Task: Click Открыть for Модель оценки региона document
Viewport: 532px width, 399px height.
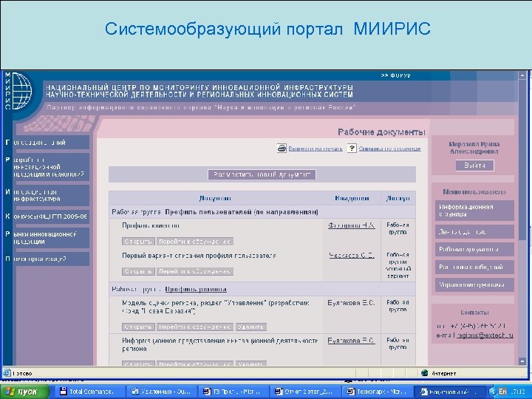Action: coord(138,327)
